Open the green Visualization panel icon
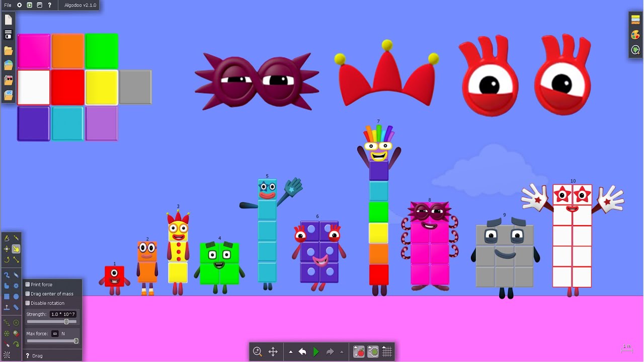Screen dimensions: 644x362 (x=635, y=50)
